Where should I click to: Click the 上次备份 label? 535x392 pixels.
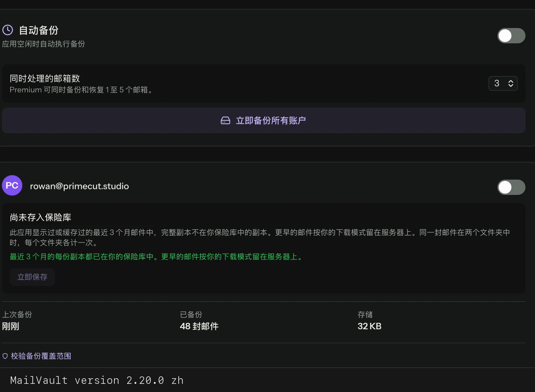coord(17,315)
